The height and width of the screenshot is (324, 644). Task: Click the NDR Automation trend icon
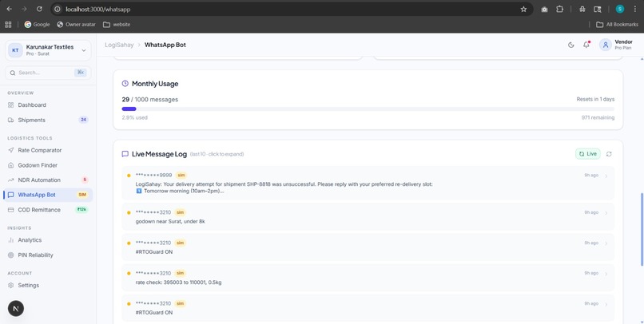[x=10, y=180]
